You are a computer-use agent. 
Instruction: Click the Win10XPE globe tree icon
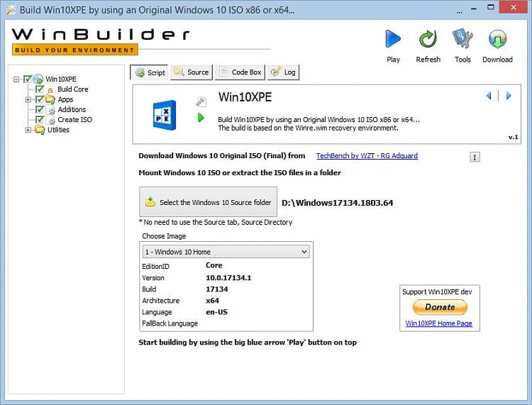(x=38, y=79)
